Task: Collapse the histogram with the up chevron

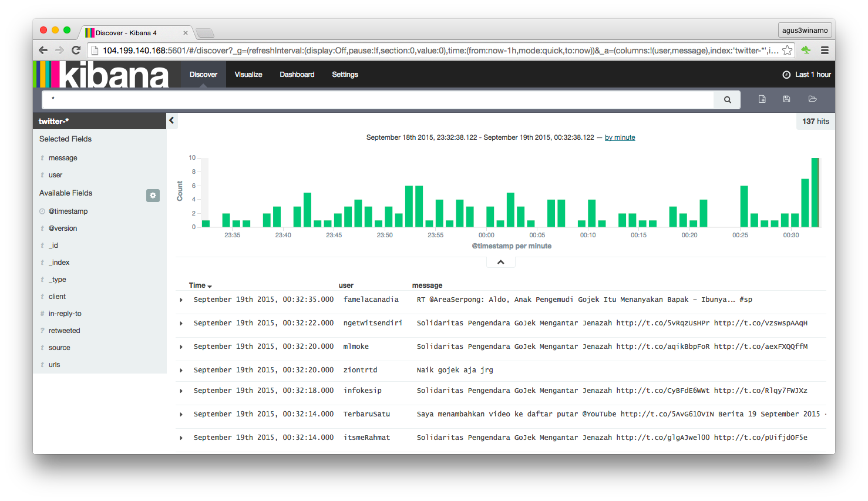Action: (x=501, y=263)
